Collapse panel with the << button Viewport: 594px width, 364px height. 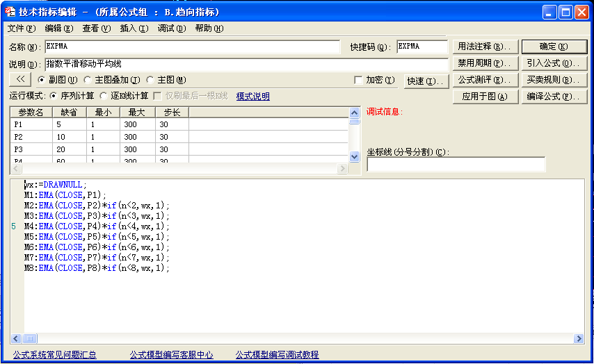point(20,80)
